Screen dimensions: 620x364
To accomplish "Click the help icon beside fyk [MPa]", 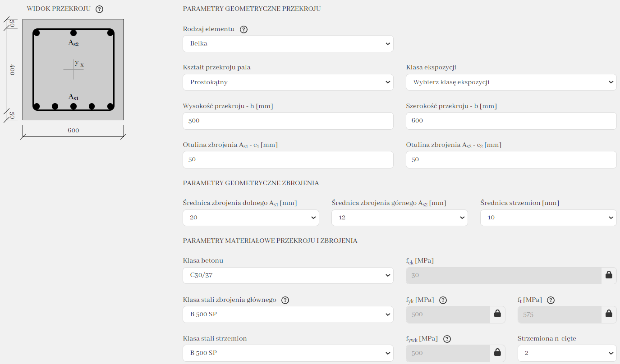I will [x=443, y=300].
